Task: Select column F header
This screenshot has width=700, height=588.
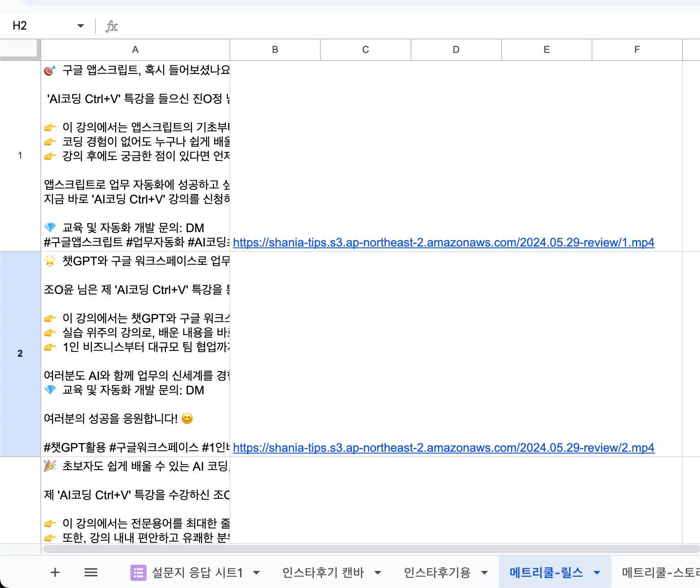Action: click(637, 50)
